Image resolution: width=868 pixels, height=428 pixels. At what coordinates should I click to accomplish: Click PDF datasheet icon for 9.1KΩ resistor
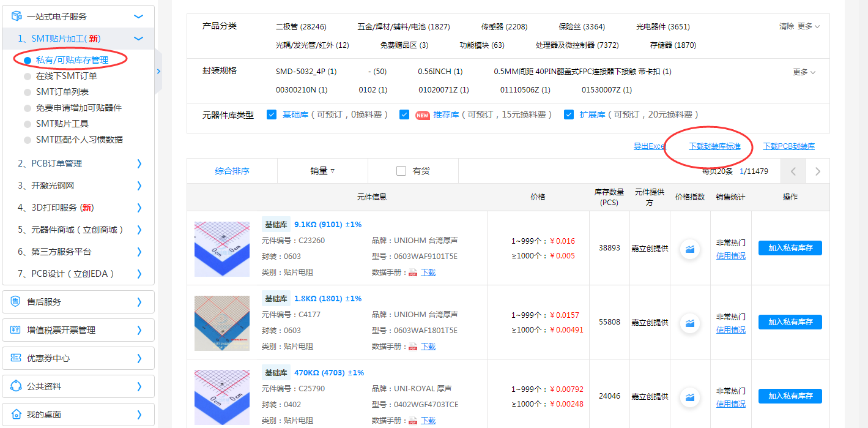[413, 272]
